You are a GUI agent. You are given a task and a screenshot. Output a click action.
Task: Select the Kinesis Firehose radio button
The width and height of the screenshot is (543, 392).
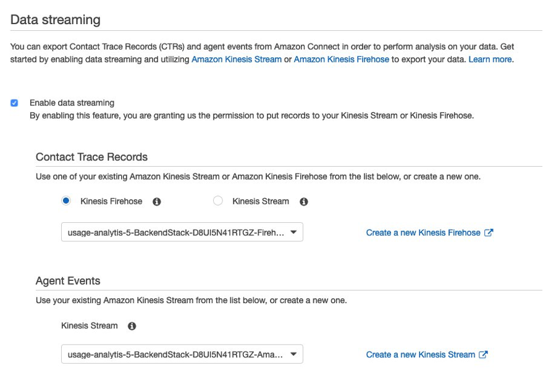(x=66, y=201)
